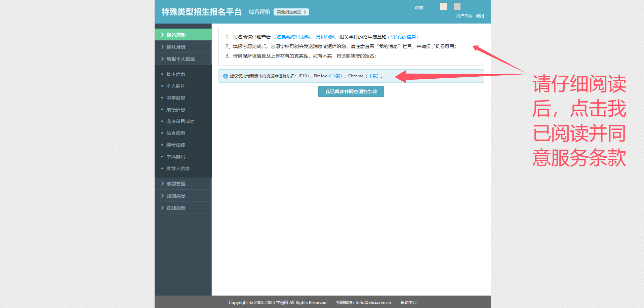The image size is (644, 308).
Task: Click 我已阅读并同意服务条款 button
Action: click(x=351, y=91)
